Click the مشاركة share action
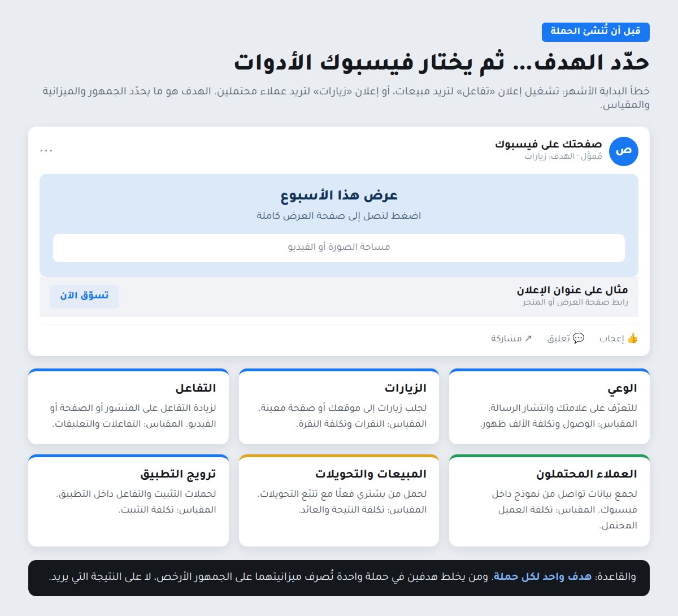This screenshot has height=616, width=678. (511, 339)
